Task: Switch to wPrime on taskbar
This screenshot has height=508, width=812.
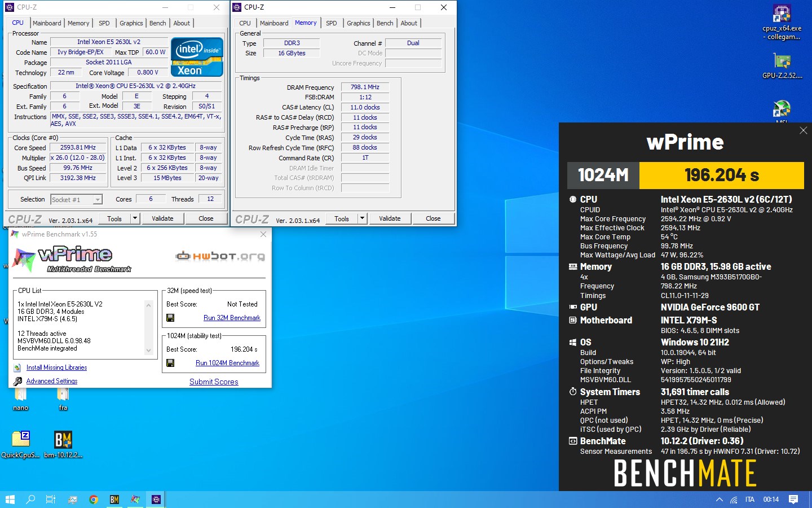Action: 135,500
